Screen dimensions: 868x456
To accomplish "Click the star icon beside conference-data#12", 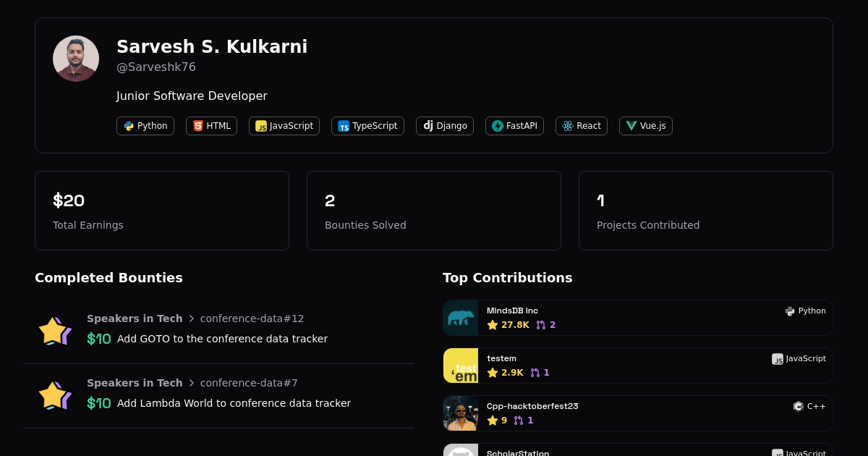I will [x=55, y=331].
